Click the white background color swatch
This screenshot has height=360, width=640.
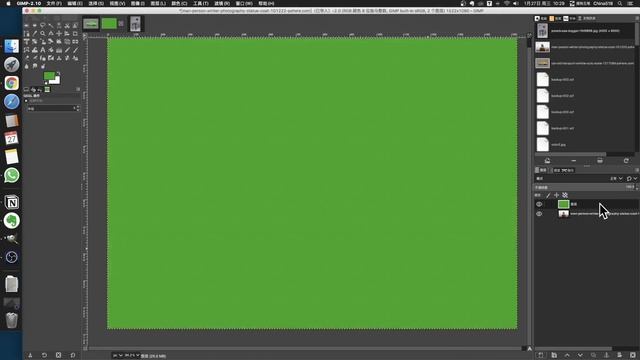point(56,81)
